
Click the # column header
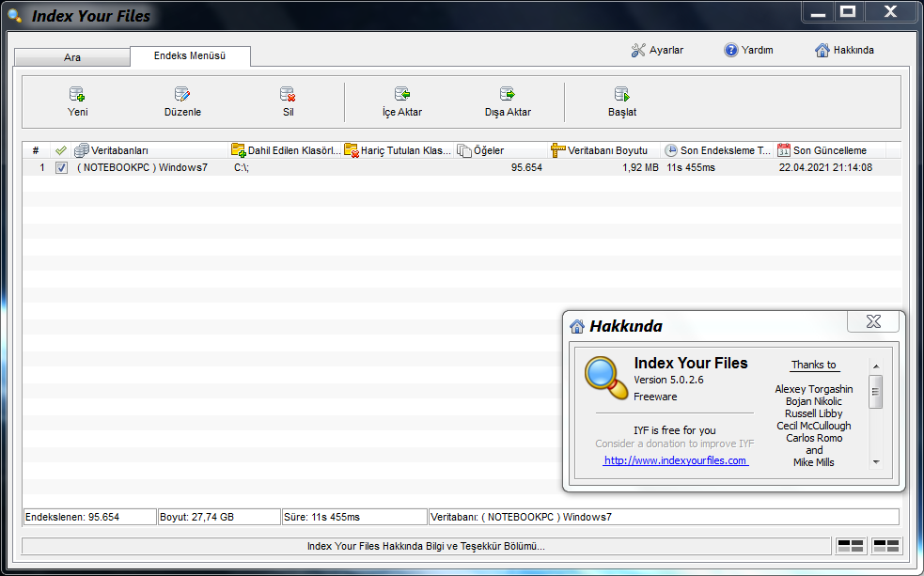click(x=36, y=150)
